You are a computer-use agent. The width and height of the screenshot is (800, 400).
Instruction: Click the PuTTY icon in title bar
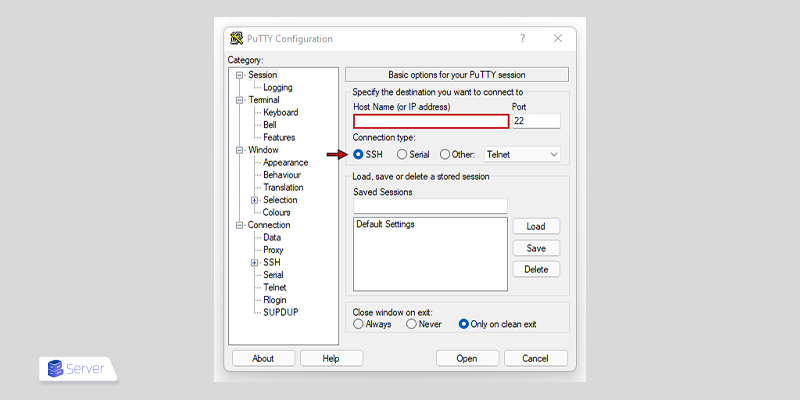click(236, 38)
